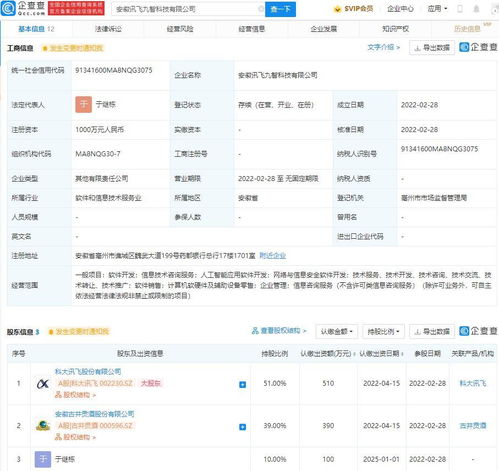Viewport: 499px width, 471px height.
Task: Switch to the 基本信息 tab
Action: 36,29
